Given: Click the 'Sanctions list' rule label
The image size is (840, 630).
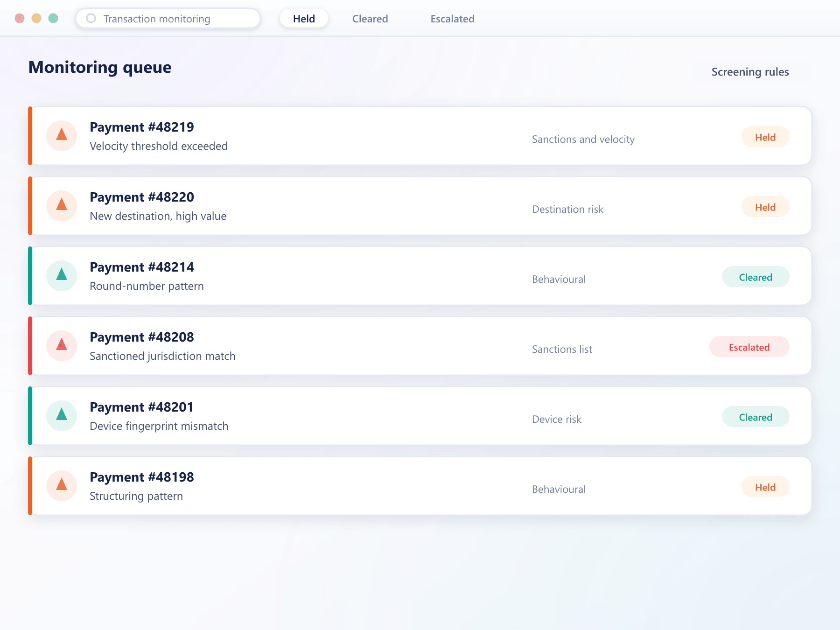Looking at the screenshot, I should pos(562,350).
